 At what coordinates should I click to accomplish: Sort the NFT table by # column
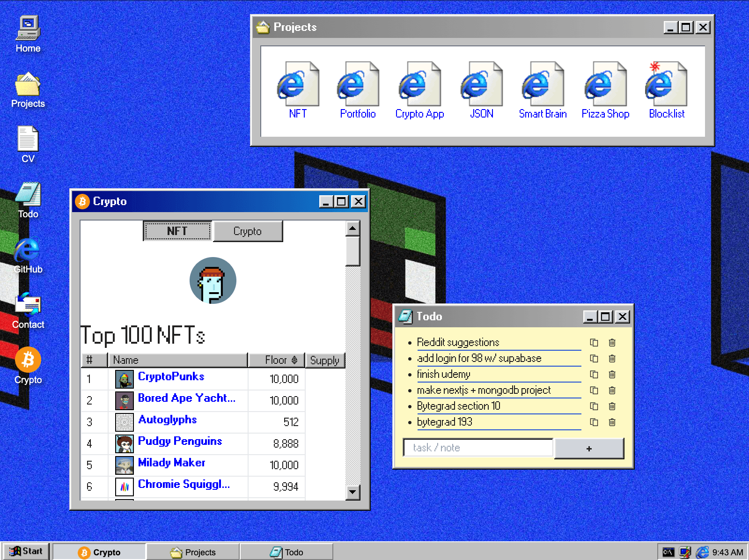pos(94,360)
